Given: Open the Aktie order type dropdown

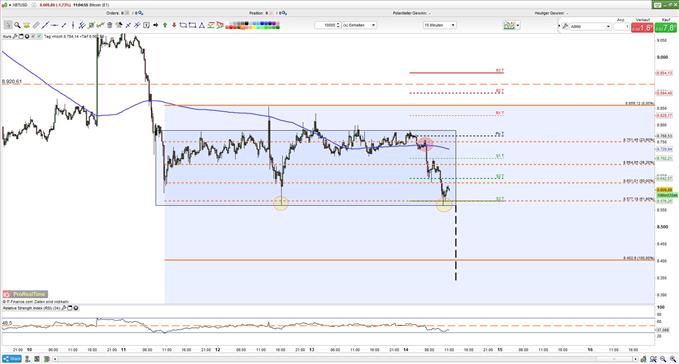Looking at the screenshot, I should click(x=590, y=26).
